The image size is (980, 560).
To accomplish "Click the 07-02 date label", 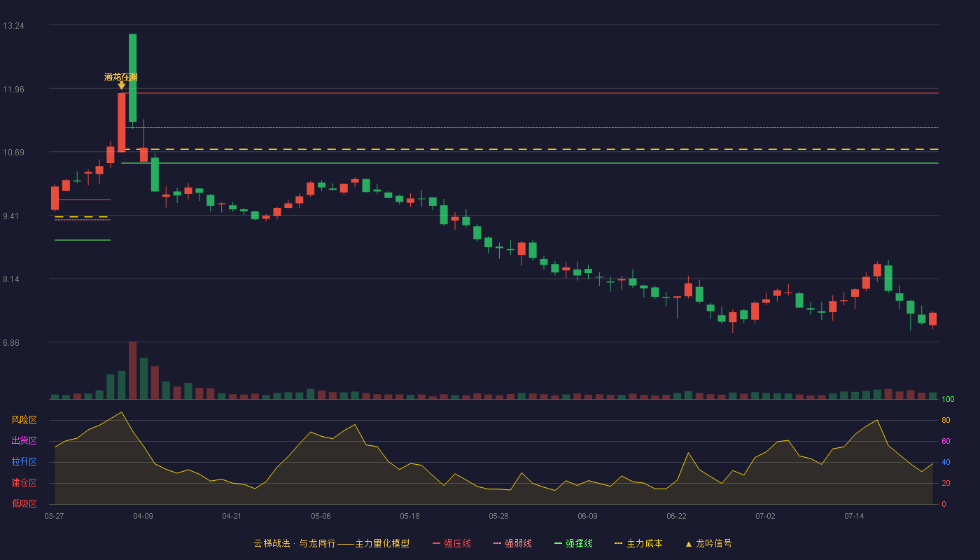I will pos(765,516).
